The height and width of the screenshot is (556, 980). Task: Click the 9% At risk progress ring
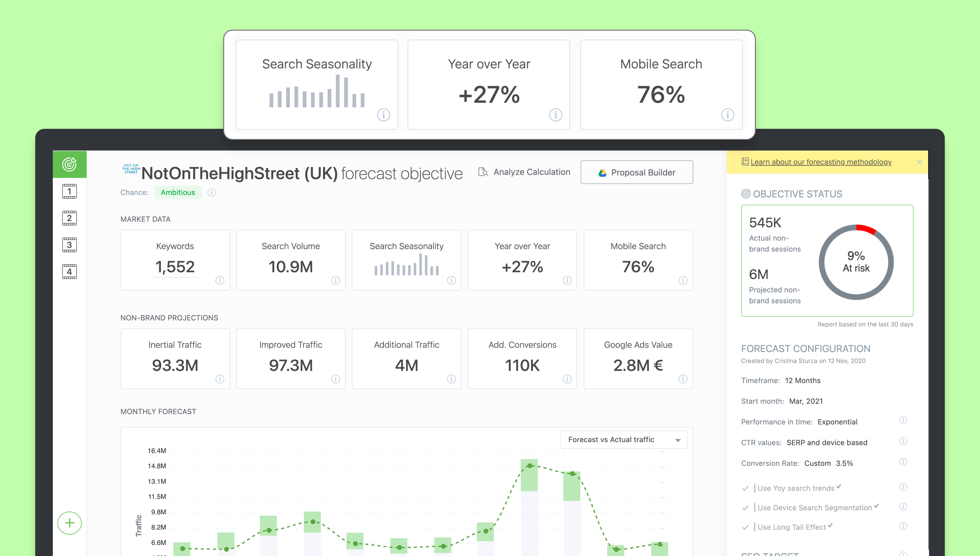tap(856, 262)
